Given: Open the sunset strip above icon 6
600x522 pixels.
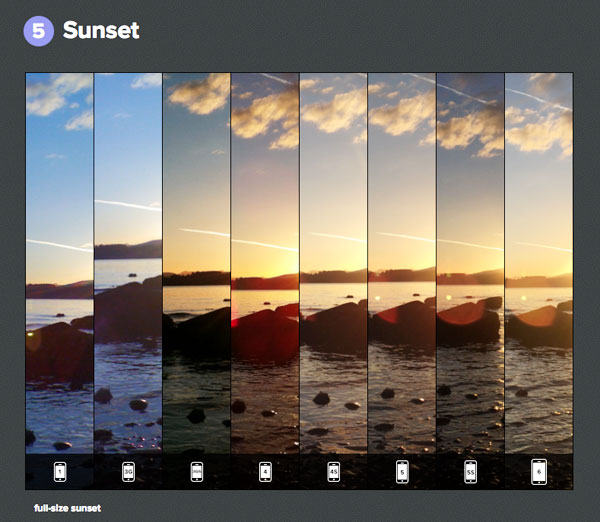Looking at the screenshot, I should (539, 263).
